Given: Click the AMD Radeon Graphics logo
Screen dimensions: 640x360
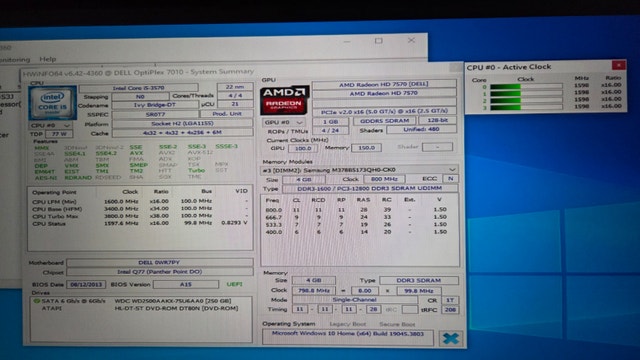Looking at the screenshot, I should click(284, 100).
